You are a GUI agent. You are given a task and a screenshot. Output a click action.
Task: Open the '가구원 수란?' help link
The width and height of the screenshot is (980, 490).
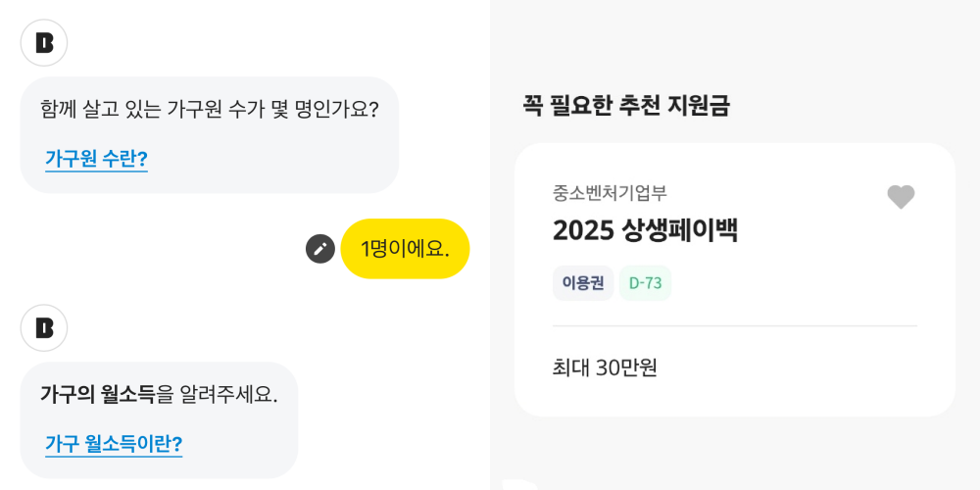[x=96, y=159]
